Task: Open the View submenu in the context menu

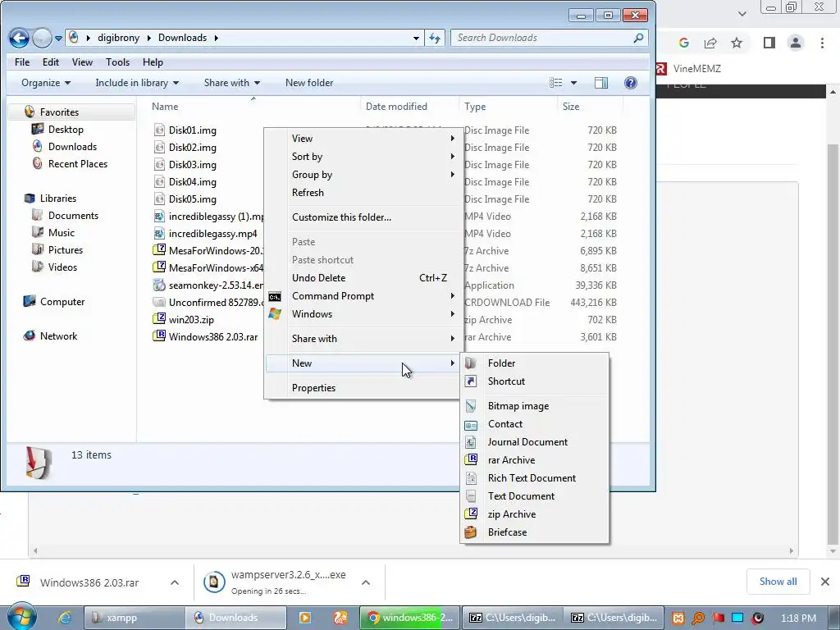Action: click(x=363, y=139)
